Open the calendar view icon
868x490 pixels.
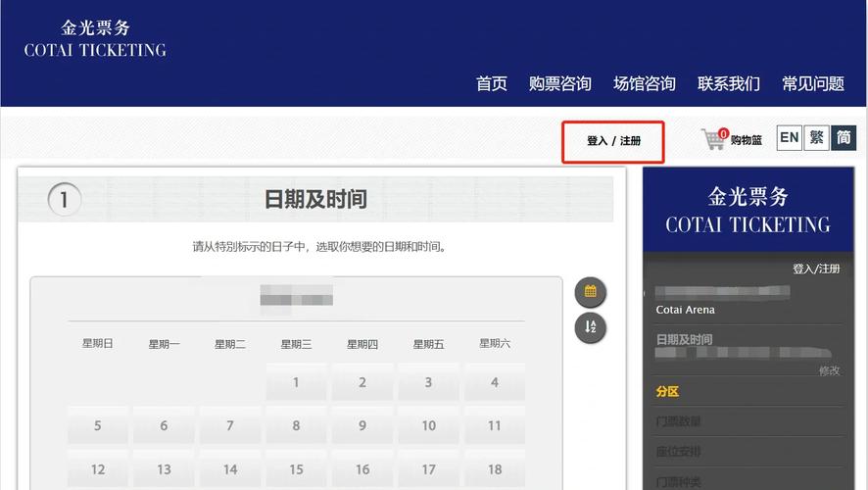(590, 292)
